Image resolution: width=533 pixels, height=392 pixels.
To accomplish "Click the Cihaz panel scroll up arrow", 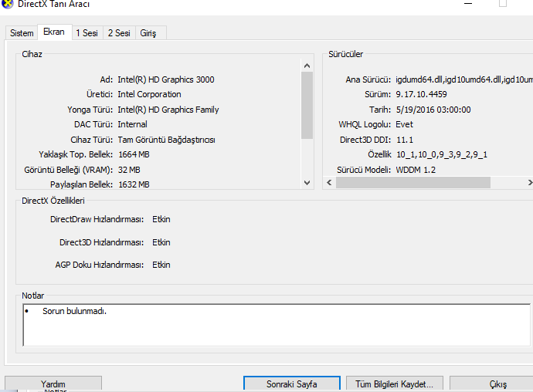I will pyautogui.click(x=307, y=66).
